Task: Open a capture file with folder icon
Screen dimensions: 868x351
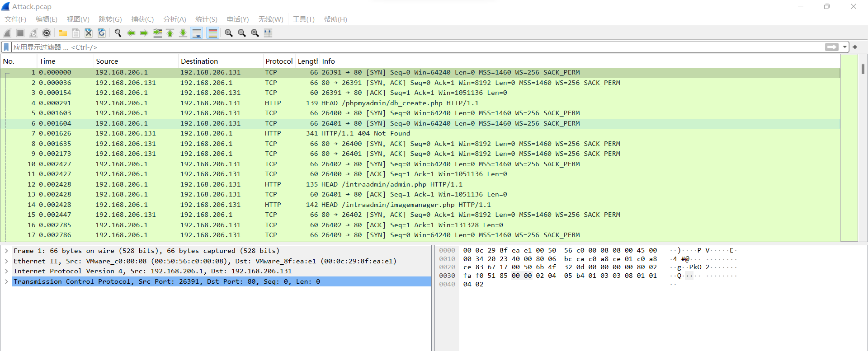Action: coord(63,33)
